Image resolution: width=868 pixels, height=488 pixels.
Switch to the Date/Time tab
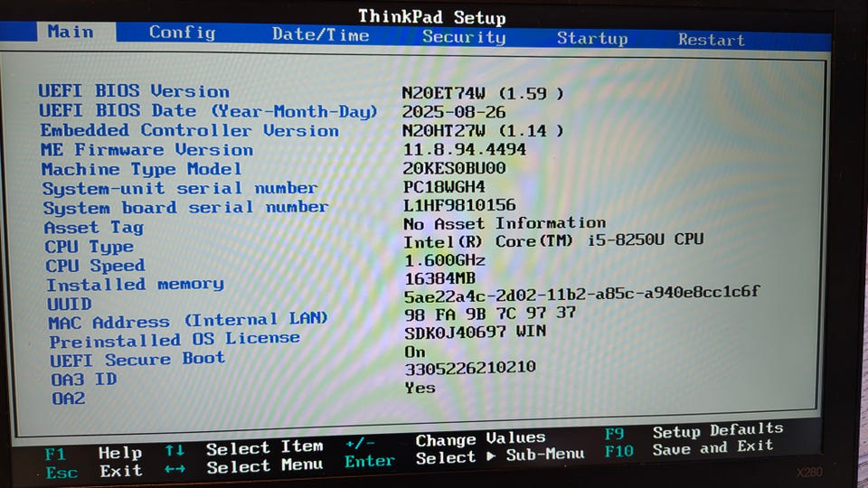320,35
